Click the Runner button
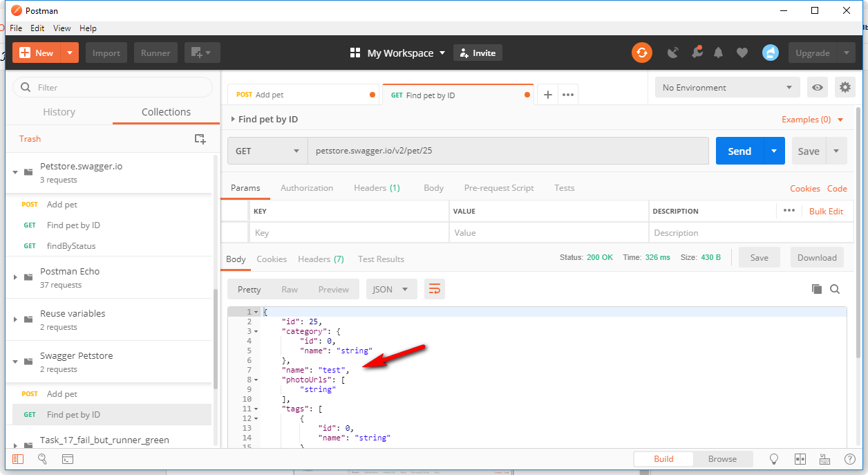The height and width of the screenshot is (475, 868). click(156, 53)
